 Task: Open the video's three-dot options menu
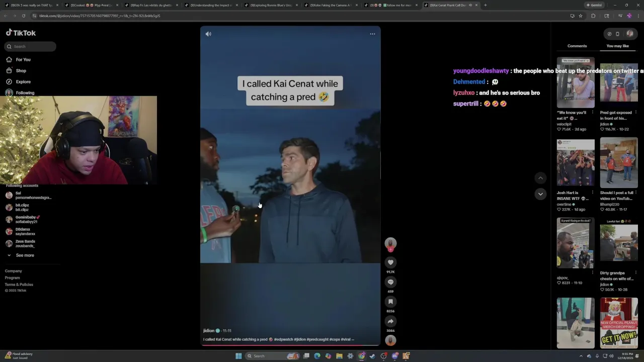[x=372, y=34]
